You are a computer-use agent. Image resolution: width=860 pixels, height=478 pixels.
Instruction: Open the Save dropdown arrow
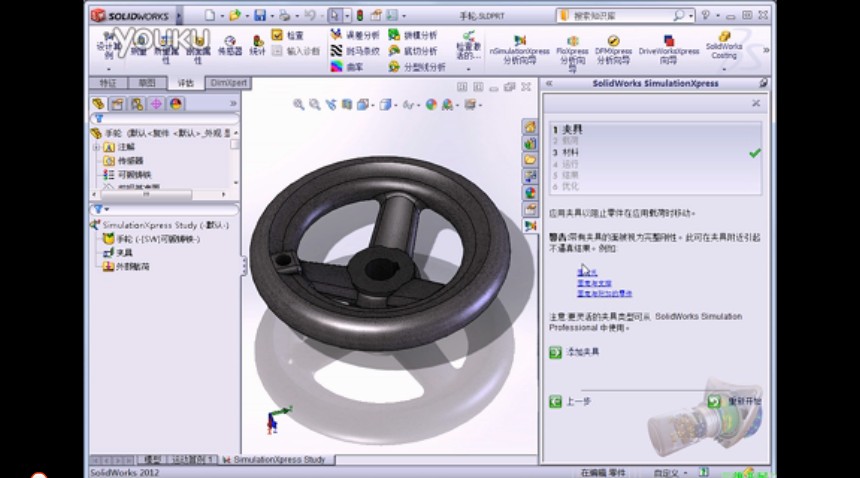pos(272,16)
